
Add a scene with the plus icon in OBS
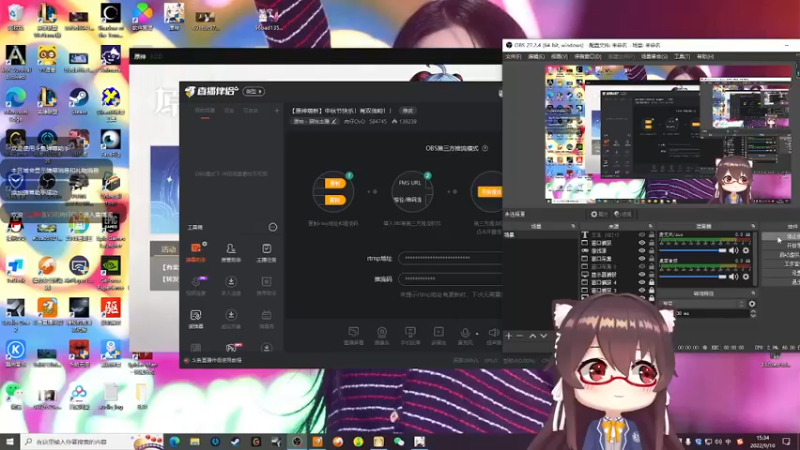coord(509,336)
